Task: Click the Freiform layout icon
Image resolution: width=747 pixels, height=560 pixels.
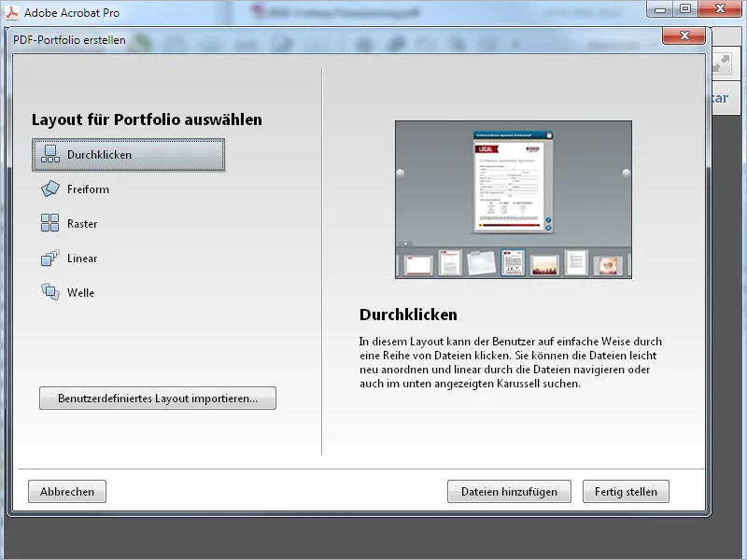Action: 50,189
